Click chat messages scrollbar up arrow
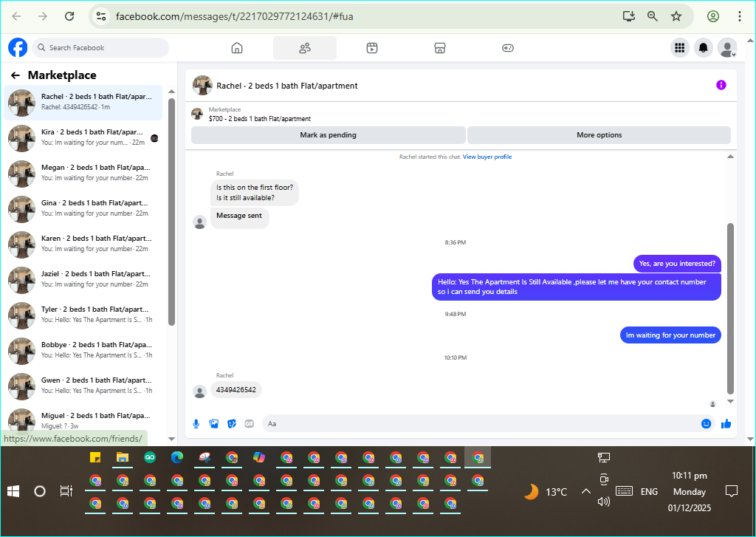Viewport: 756px width, 537px height. pos(730,157)
